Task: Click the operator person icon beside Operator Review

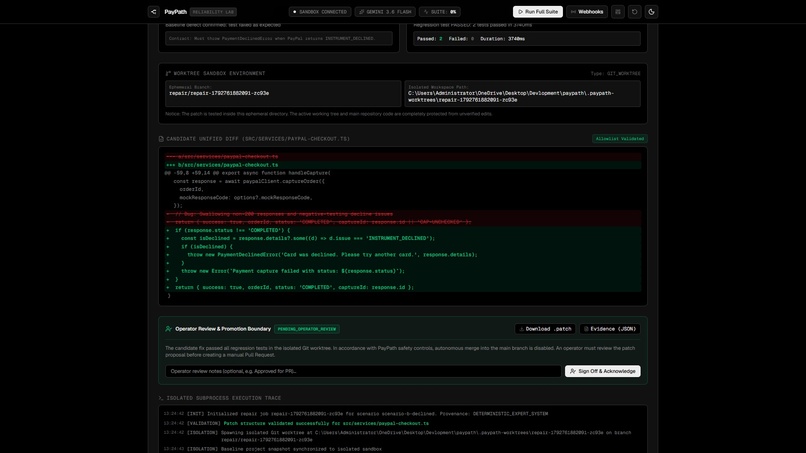Action: point(168,329)
